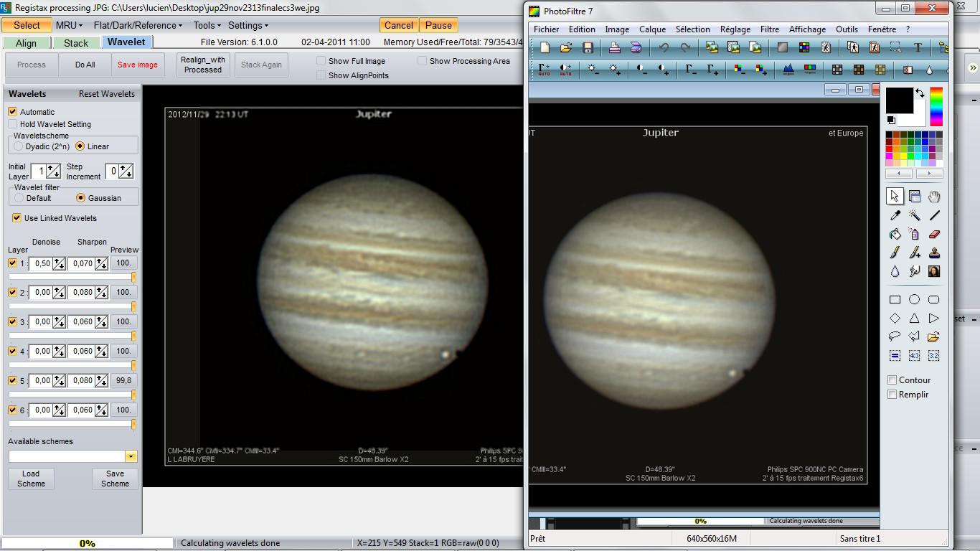Select Gaussian wavelet filter
The width and height of the screenshot is (980, 551).
coord(80,198)
